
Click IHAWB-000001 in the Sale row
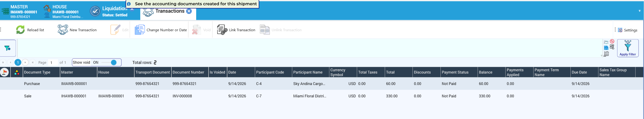click(x=74, y=96)
